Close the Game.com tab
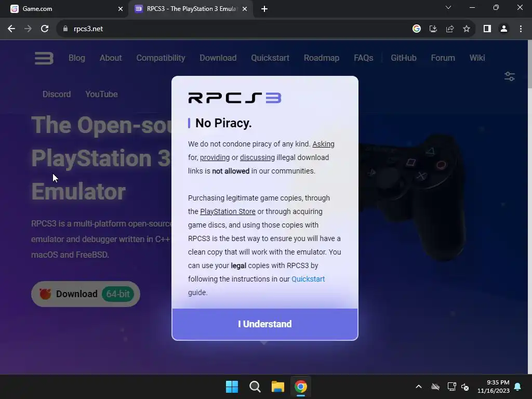Viewport: 532px width, 399px height. pos(121,9)
